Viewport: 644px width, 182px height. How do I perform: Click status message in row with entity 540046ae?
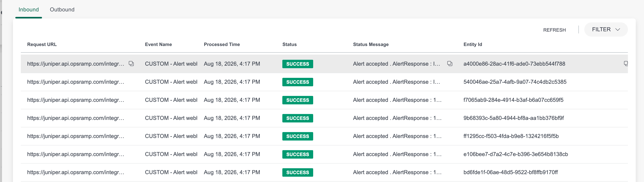coord(396,82)
